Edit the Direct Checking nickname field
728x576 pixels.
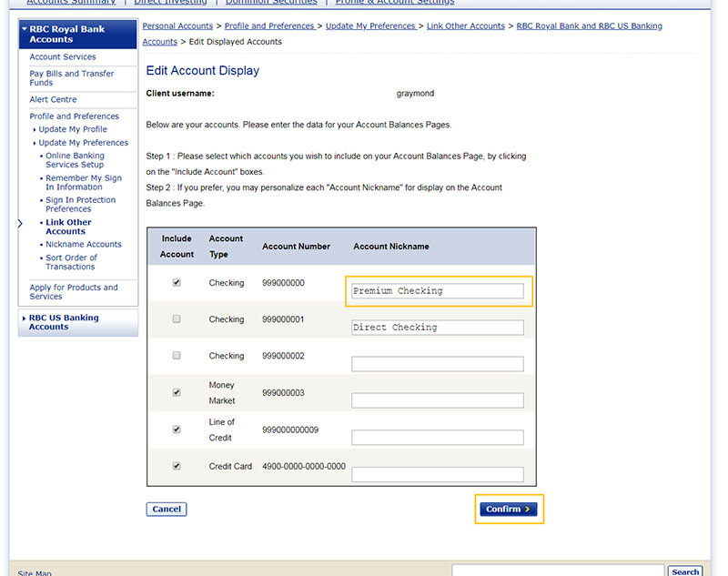point(438,328)
